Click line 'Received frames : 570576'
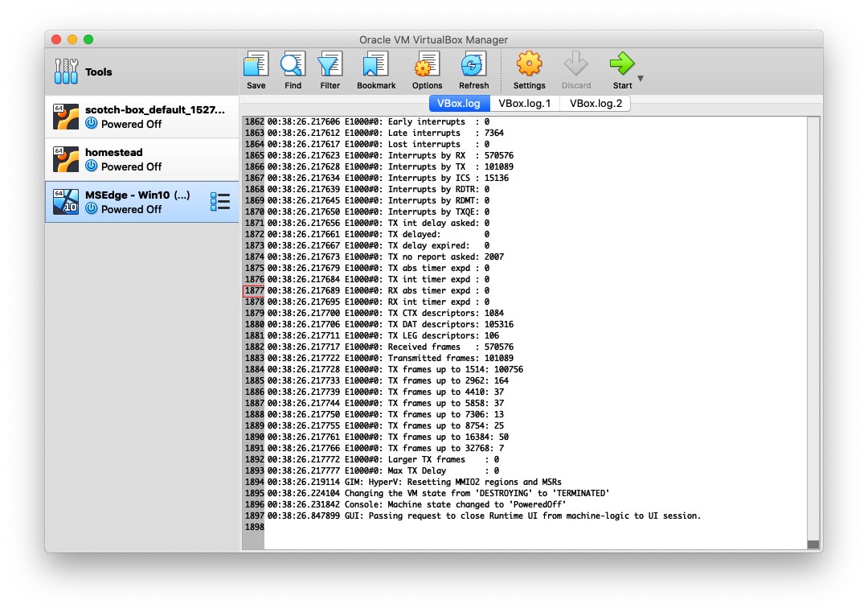 pyautogui.click(x=391, y=347)
